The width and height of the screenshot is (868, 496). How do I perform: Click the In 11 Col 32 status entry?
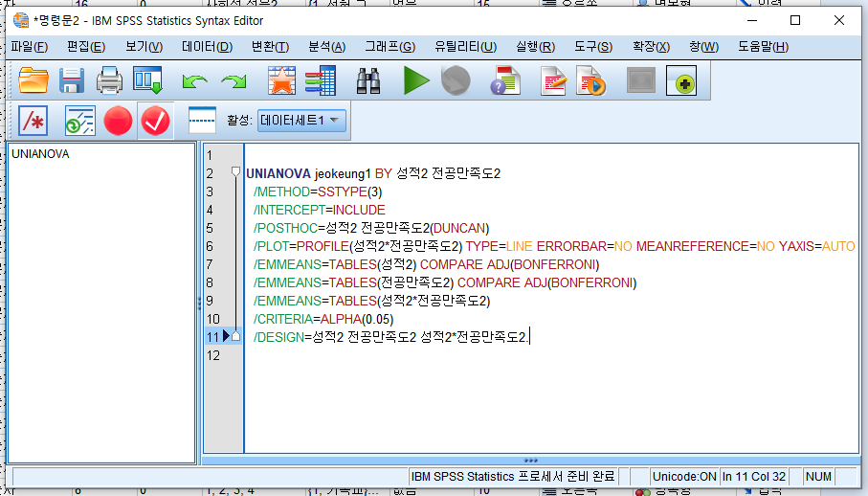click(x=754, y=476)
